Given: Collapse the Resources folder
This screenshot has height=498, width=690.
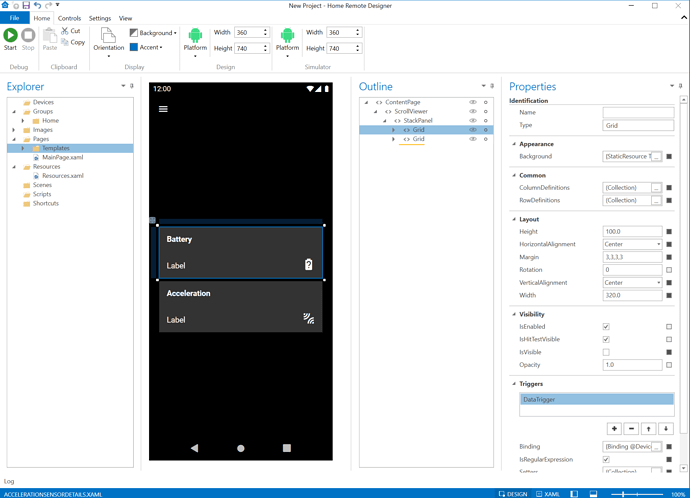Looking at the screenshot, I should (x=14, y=167).
